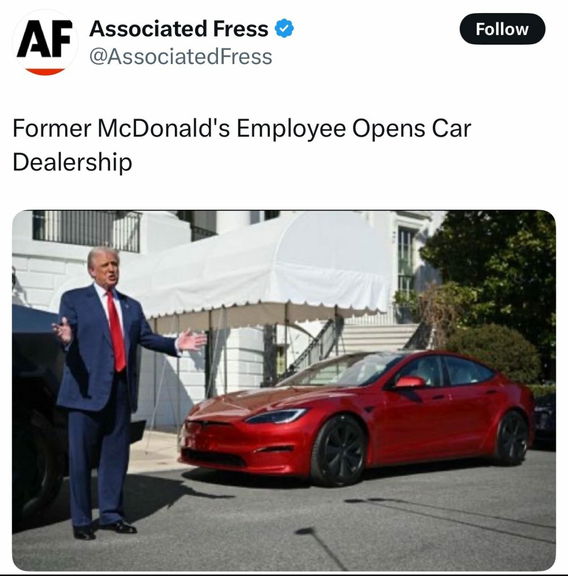Screen dimensions: 568x576
Task: Click the word Dealership in the post
Action: click(x=72, y=162)
